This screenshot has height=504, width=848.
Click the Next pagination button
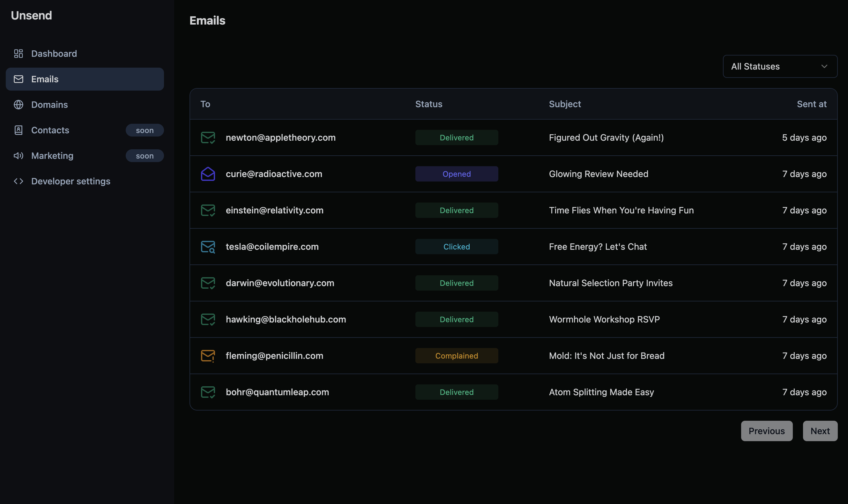click(820, 431)
